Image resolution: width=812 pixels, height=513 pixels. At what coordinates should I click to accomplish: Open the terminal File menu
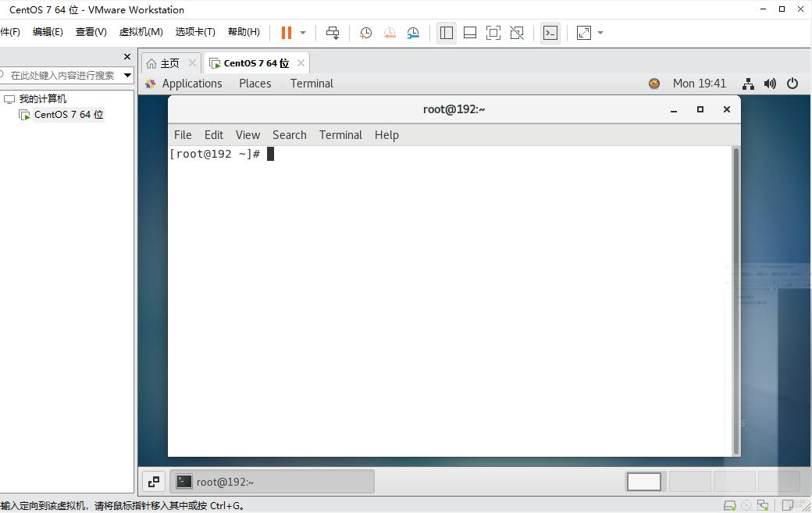(183, 135)
